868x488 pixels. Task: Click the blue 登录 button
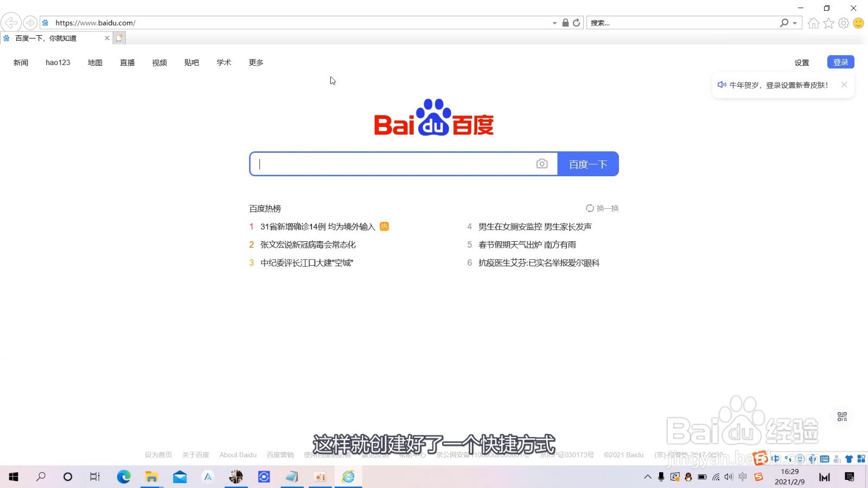pyautogui.click(x=841, y=62)
